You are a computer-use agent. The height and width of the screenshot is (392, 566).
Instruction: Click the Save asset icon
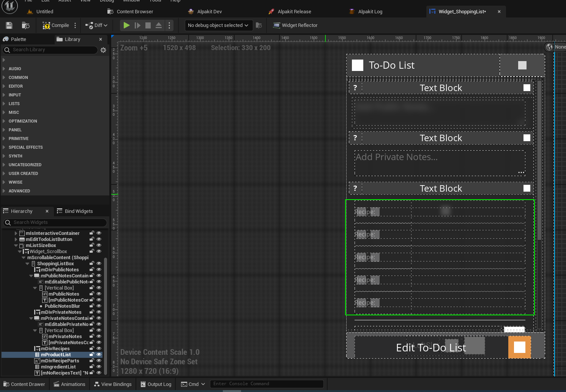9,25
